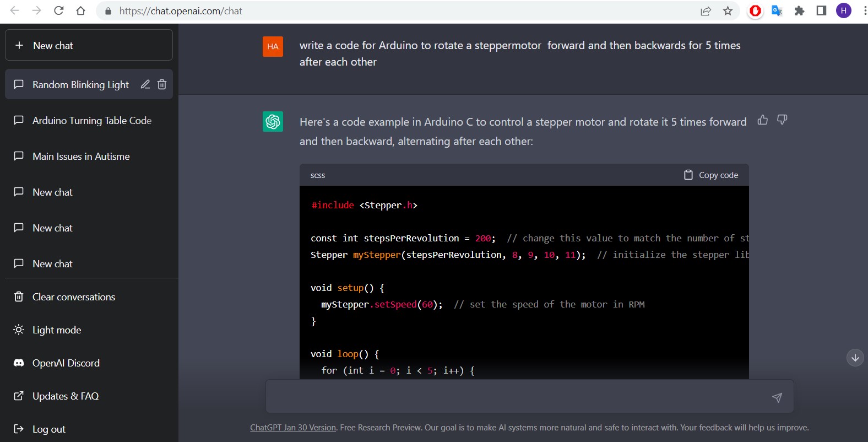This screenshot has height=442, width=868.
Task: Go forward in browser history
Action: (x=36, y=10)
